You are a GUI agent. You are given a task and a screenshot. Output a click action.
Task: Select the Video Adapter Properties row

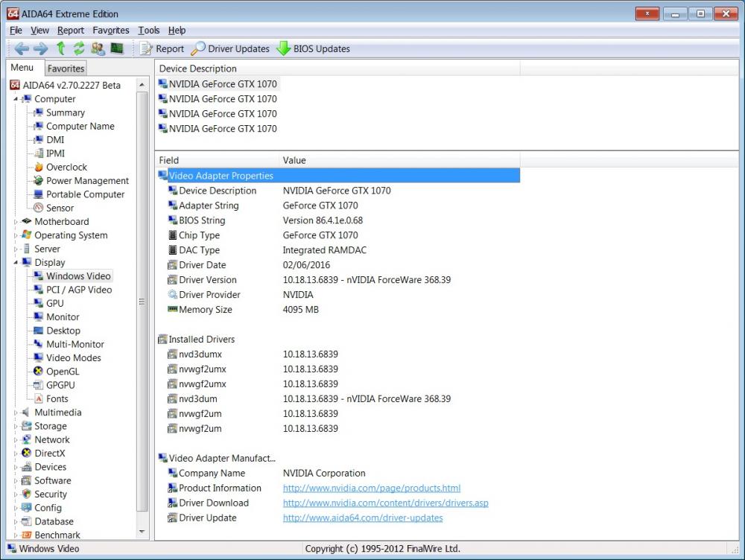(338, 176)
